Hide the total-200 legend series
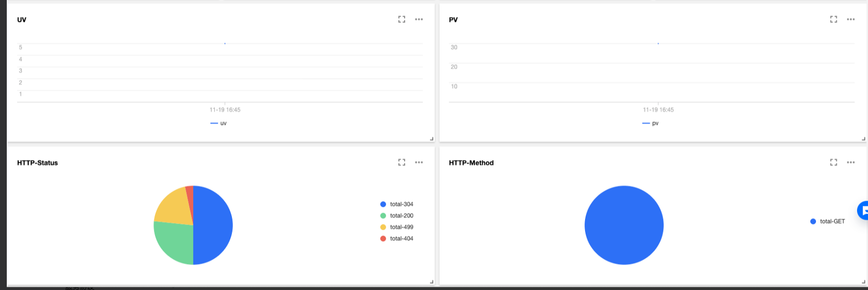The height and width of the screenshot is (290, 868). (x=397, y=216)
